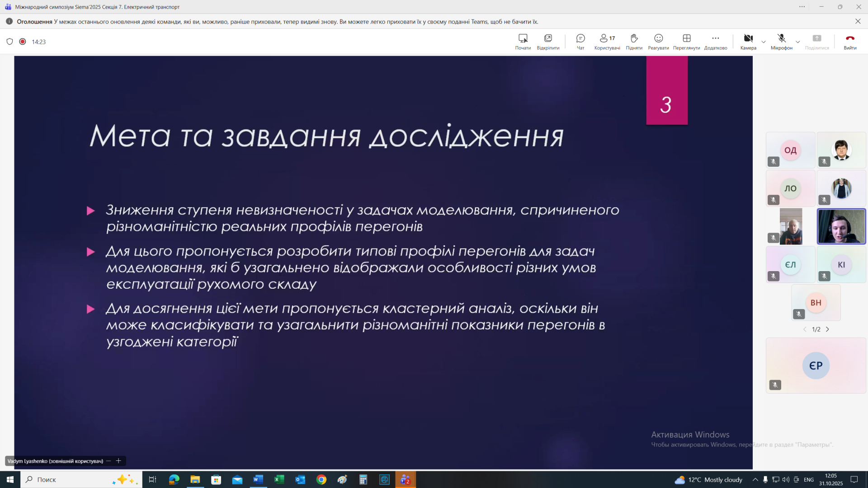Select the speaking participant's video thumbnail
Viewport: 868px width, 488px height.
tap(841, 226)
